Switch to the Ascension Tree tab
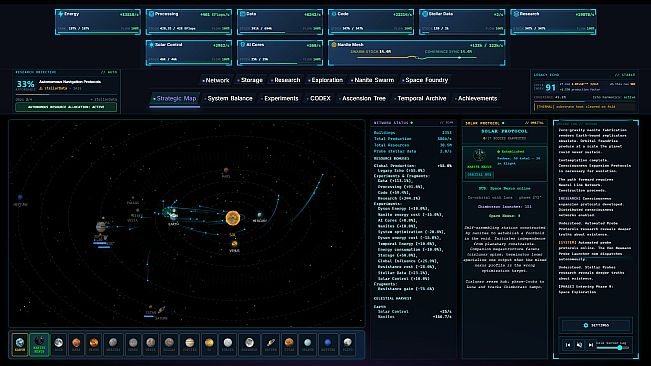The width and height of the screenshot is (651, 366). coord(362,98)
